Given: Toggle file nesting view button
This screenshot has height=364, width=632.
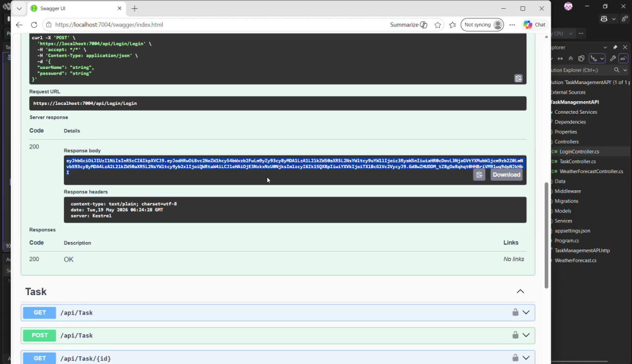Looking at the screenshot, I should (x=593, y=58).
